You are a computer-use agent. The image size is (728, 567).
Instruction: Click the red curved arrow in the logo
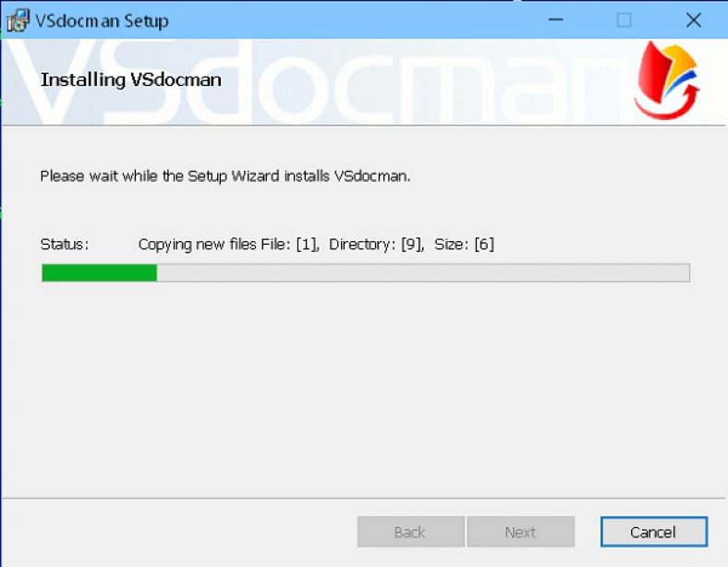(669, 104)
